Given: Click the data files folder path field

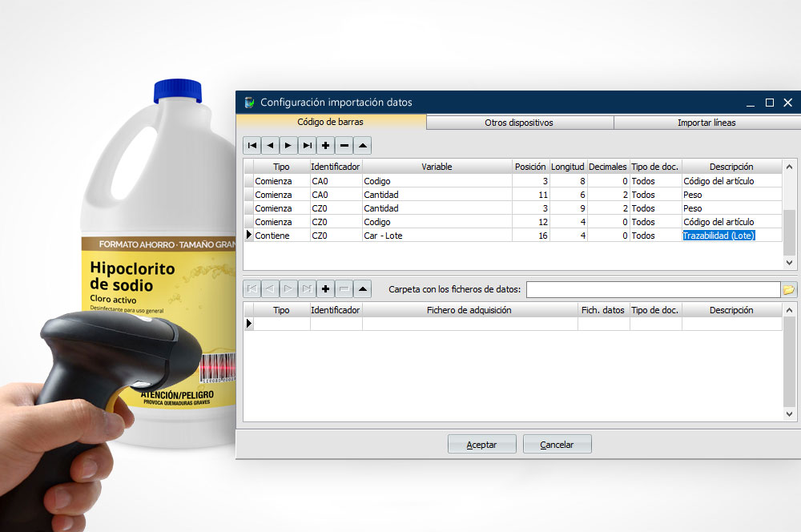Looking at the screenshot, I should (652, 289).
